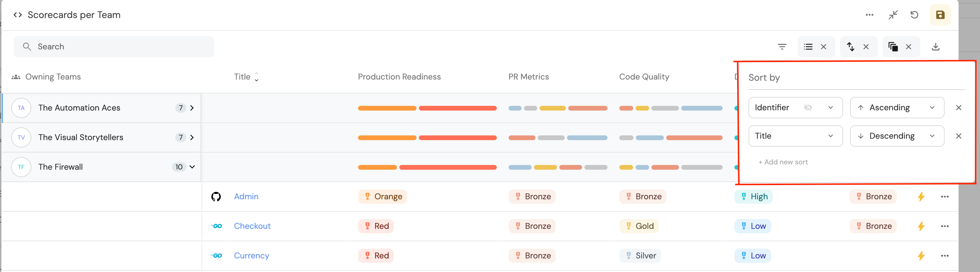Open the Title sort field dropdown
The width and height of the screenshot is (980, 272).
coord(795,136)
